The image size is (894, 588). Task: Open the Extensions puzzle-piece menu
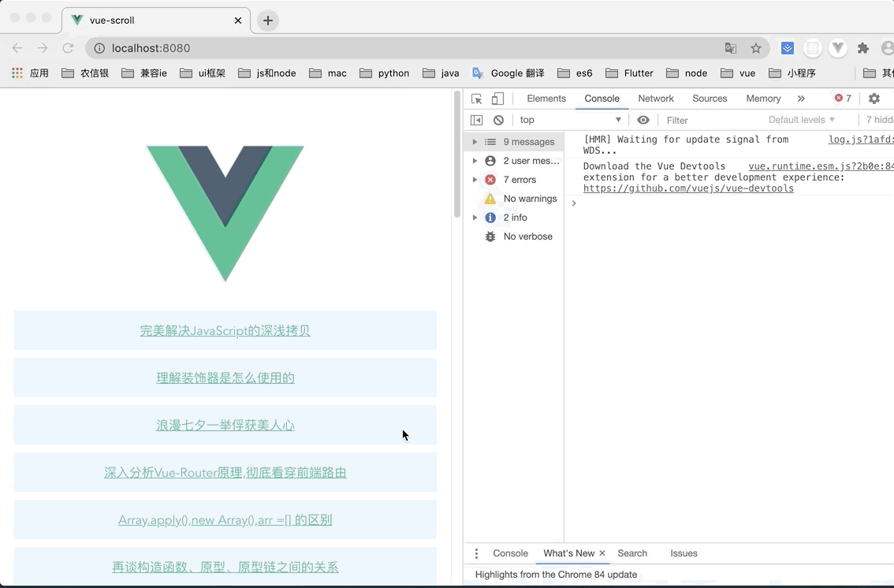[x=863, y=48]
